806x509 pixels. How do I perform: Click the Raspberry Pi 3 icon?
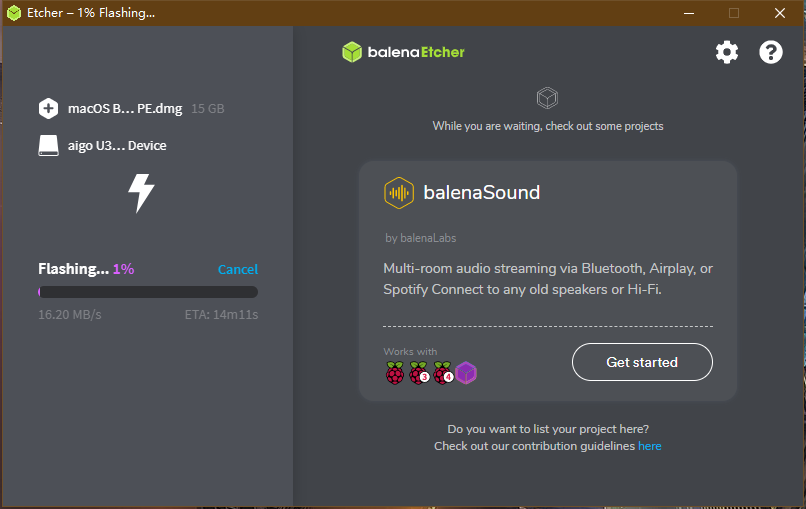pos(419,374)
